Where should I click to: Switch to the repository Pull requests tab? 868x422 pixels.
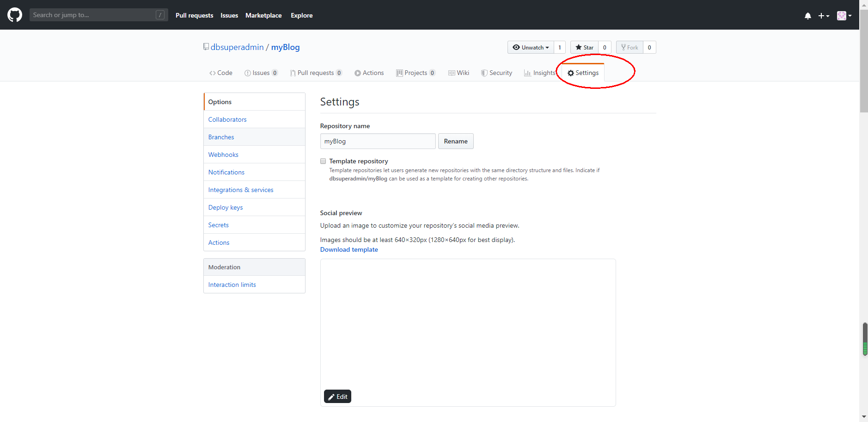tap(316, 73)
